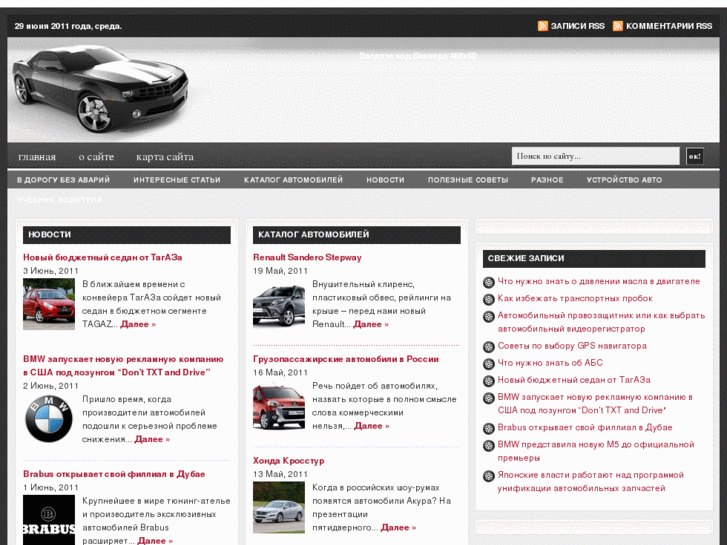Click wheel icon beside BMW M5 entry
Image resolution: width=727 pixels, height=545 pixels.
tap(489, 445)
